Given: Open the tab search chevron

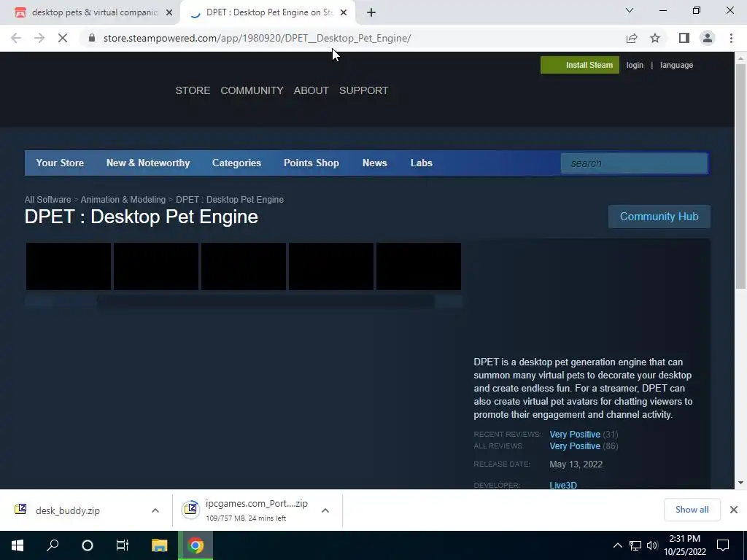Looking at the screenshot, I should pos(630,10).
